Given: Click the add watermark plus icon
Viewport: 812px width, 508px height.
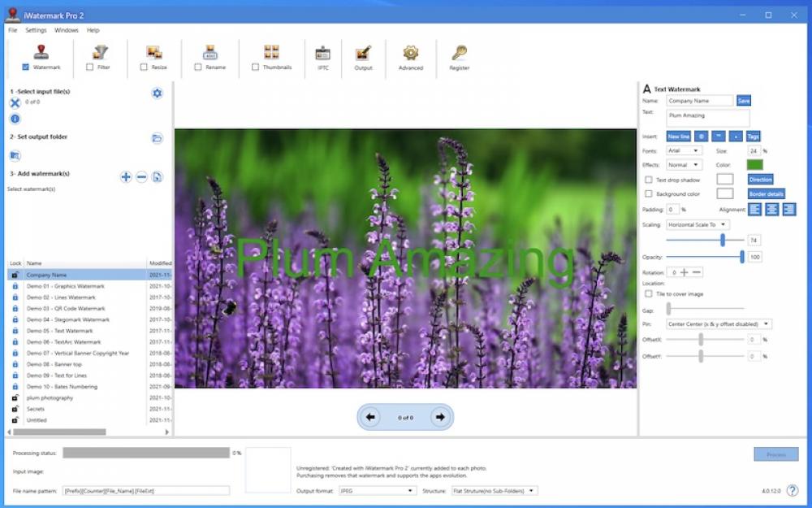Looking at the screenshot, I should [x=126, y=176].
